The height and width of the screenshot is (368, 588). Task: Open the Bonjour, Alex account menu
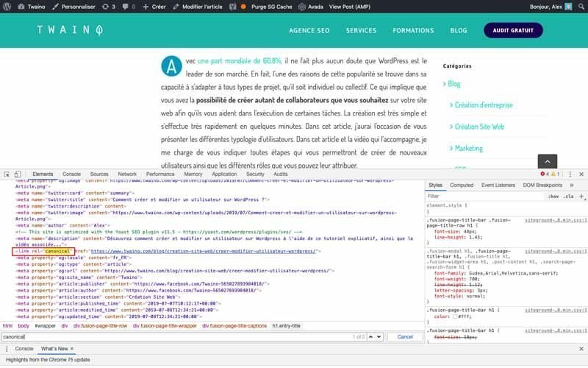click(551, 7)
